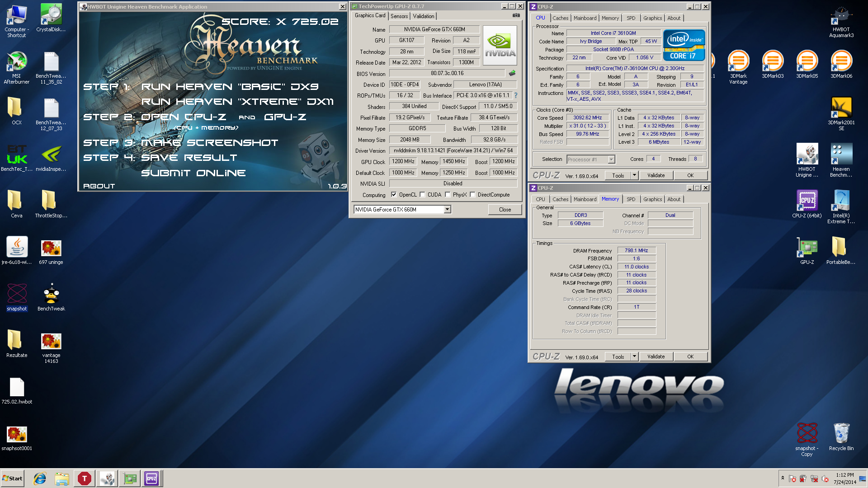Image resolution: width=868 pixels, height=488 pixels.
Task: Click GPU-Z screenshot camera icon
Action: pyautogui.click(x=516, y=15)
